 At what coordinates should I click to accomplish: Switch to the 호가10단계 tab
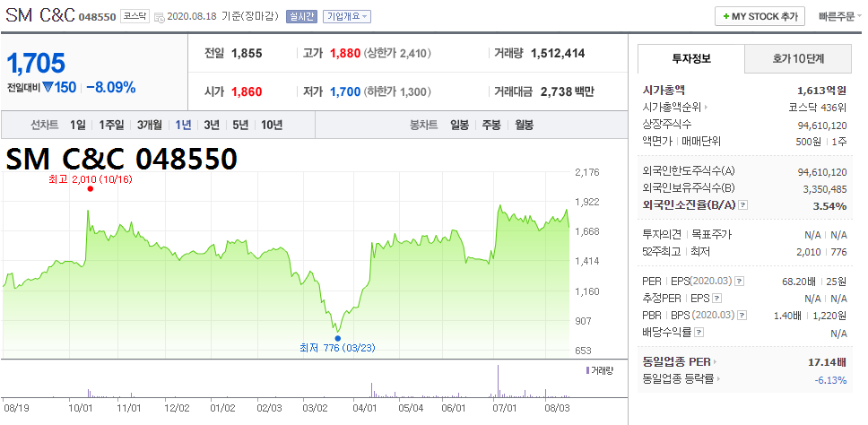798,58
